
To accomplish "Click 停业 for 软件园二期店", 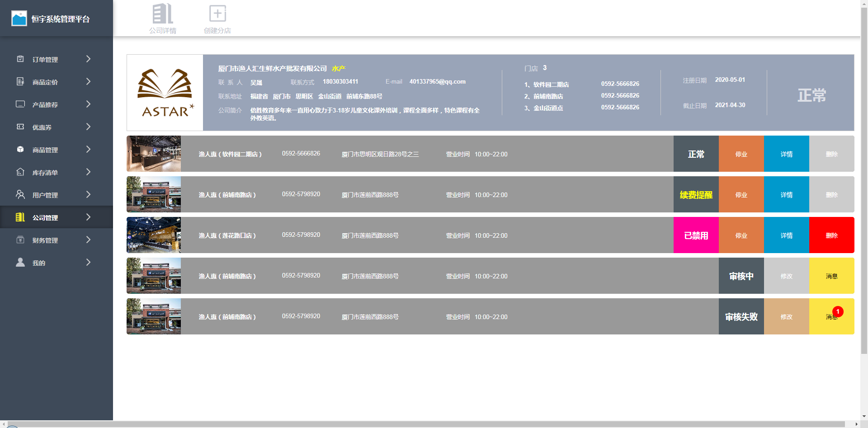I will tap(741, 154).
